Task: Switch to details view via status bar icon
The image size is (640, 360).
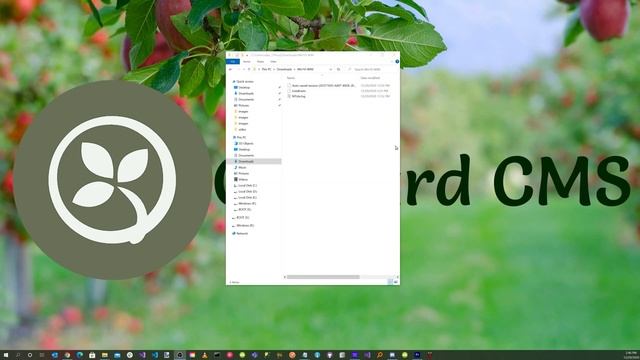Action: pos(390,282)
